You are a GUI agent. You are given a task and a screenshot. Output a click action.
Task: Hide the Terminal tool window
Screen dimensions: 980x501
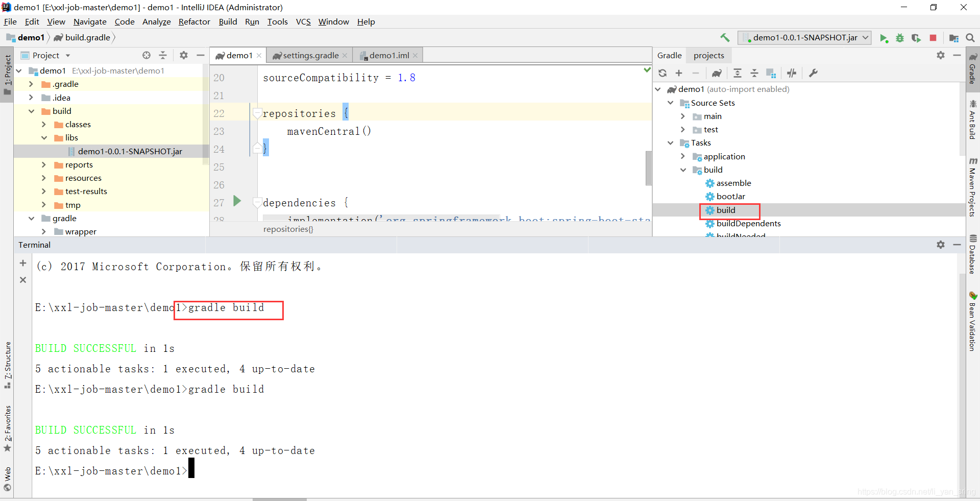pyautogui.click(x=957, y=245)
